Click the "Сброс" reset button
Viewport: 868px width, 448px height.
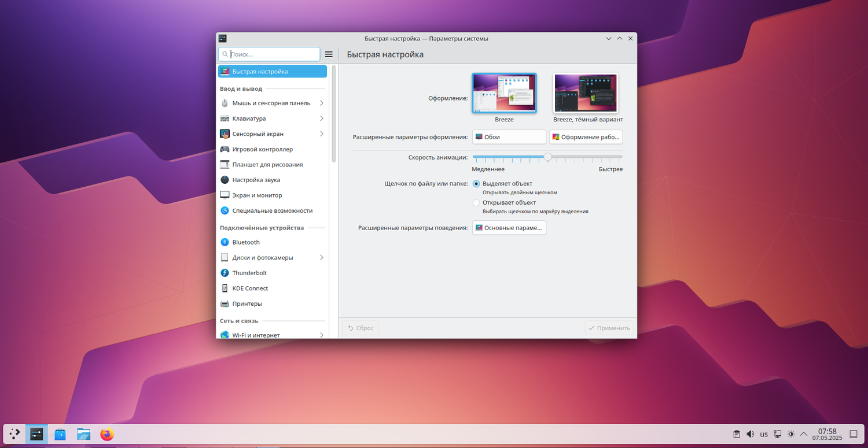pos(361,328)
